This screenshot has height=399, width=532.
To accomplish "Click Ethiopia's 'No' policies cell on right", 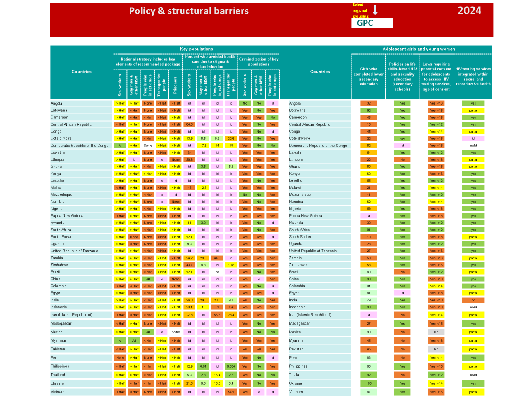I will [402, 160].
